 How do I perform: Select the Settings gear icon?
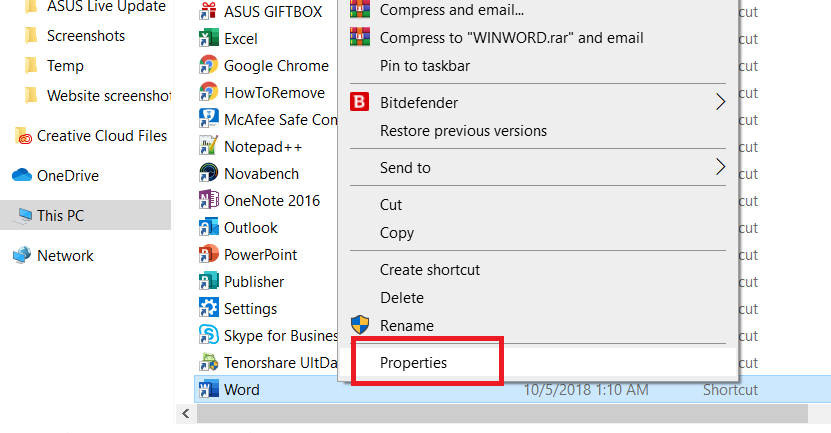[x=208, y=308]
